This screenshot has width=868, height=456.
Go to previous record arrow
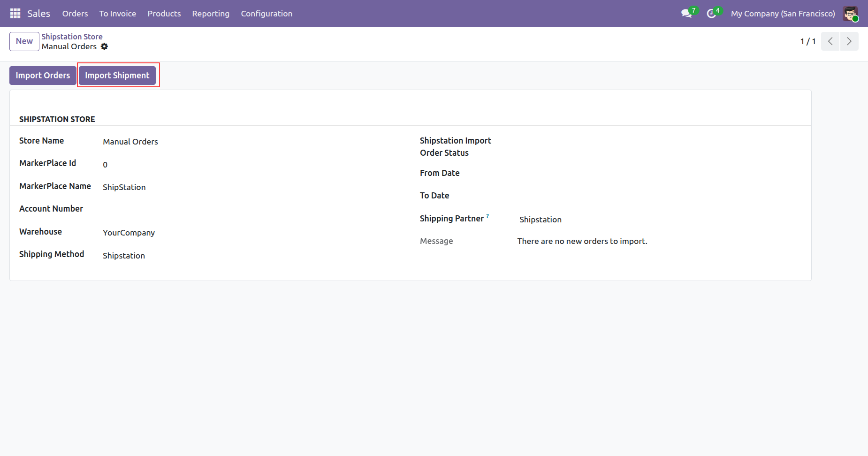point(830,41)
